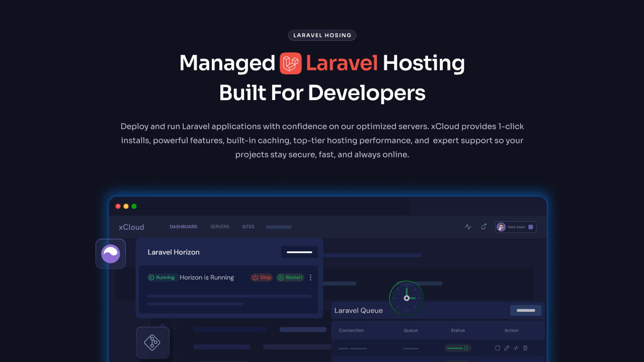Click the pencil edit icon in queue row
Viewport: 644px width, 362px height.
(507, 348)
